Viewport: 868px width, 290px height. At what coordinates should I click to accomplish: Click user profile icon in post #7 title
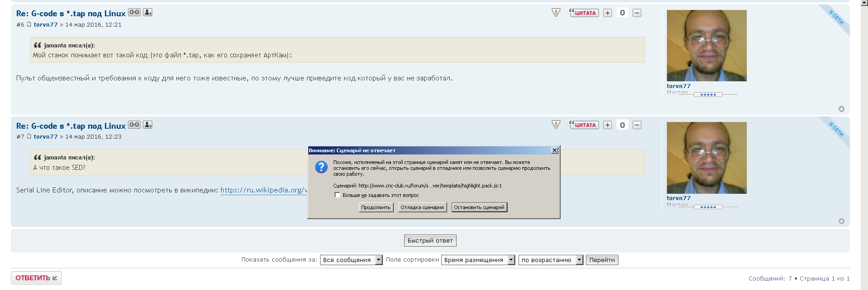click(x=147, y=125)
